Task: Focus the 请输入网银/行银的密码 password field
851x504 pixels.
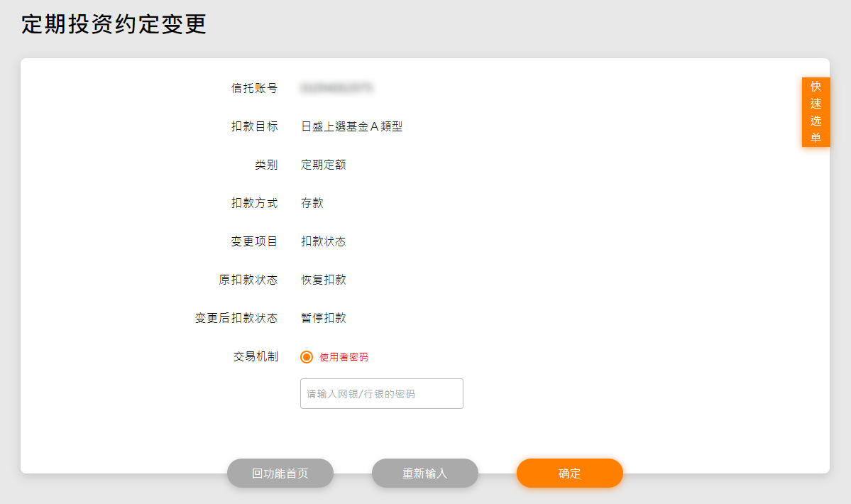Action: click(x=382, y=393)
